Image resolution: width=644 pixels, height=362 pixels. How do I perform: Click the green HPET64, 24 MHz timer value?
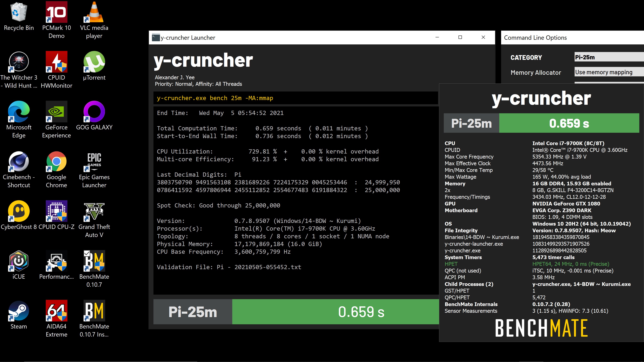point(571,264)
